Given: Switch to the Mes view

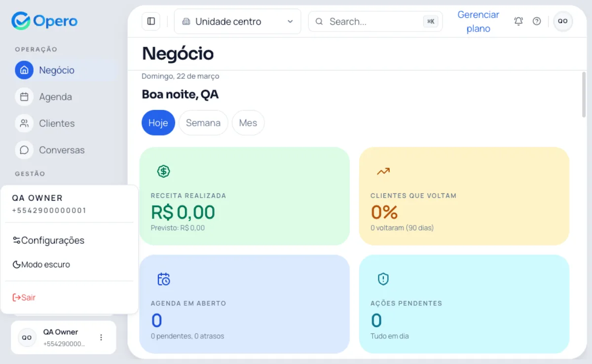Looking at the screenshot, I should click(x=248, y=123).
